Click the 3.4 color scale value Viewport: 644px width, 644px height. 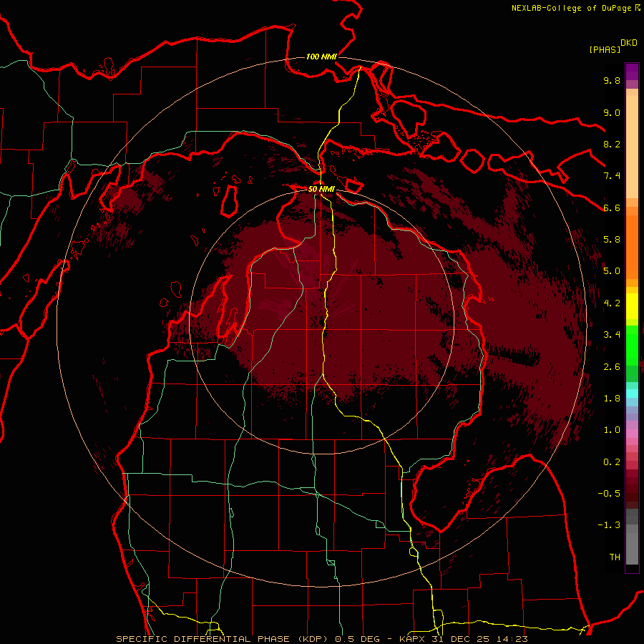coord(612,335)
